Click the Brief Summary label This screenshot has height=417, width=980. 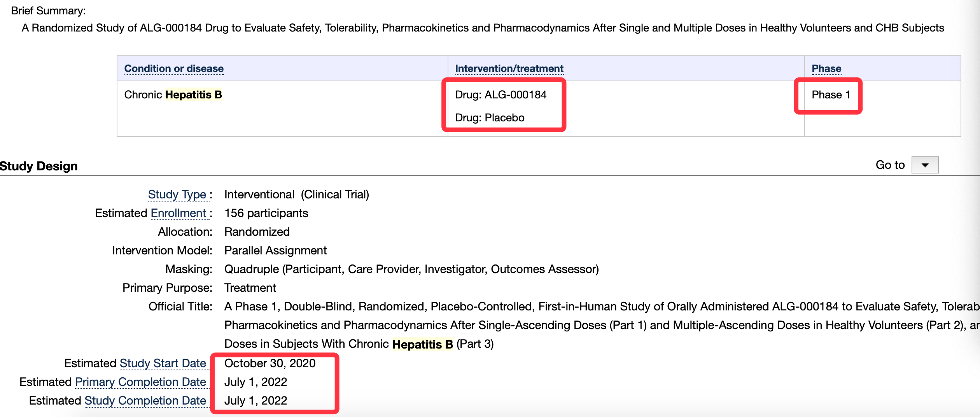48,11
